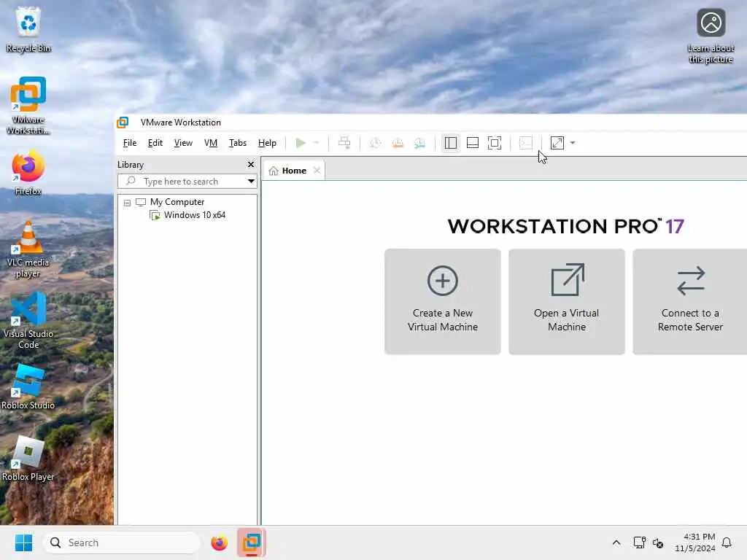Image resolution: width=747 pixels, height=560 pixels.
Task: Open the Edit menu
Action: (155, 143)
